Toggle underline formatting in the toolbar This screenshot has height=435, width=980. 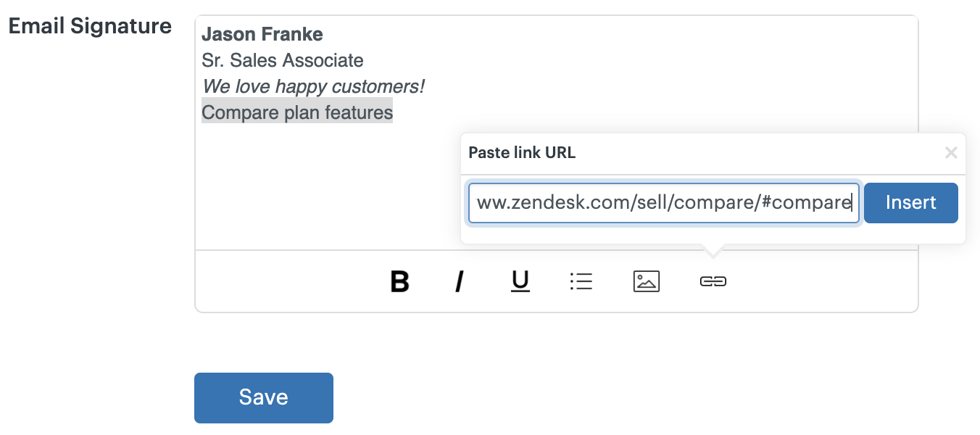tap(520, 281)
